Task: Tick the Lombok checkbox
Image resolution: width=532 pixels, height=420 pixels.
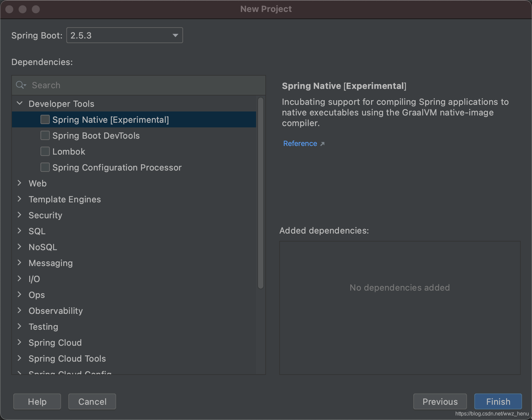Action: [45, 151]
